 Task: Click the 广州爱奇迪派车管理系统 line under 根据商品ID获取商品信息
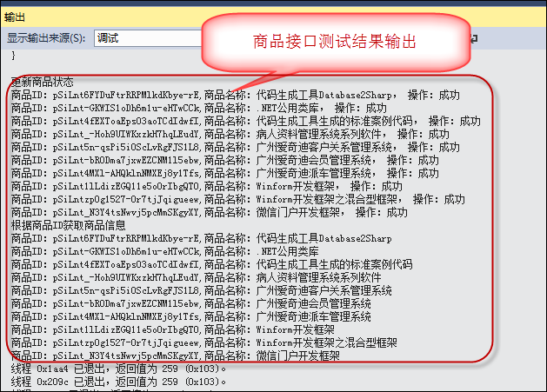[x=190, y=316]
